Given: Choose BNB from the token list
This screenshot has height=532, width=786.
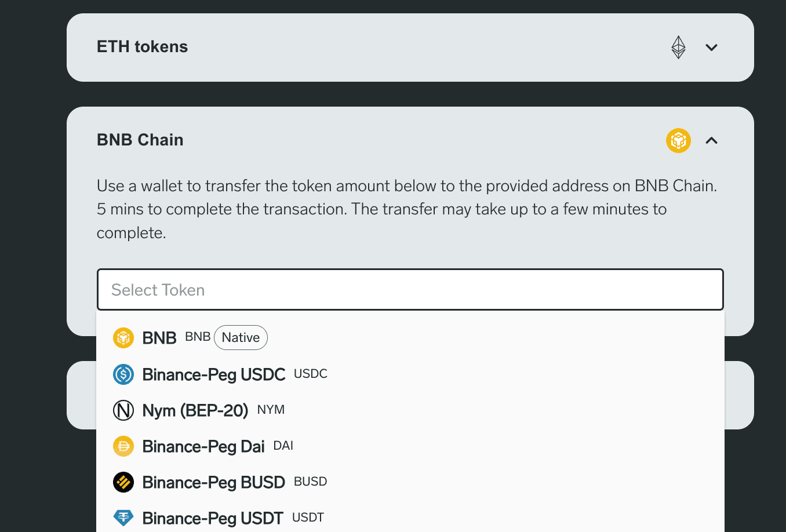Looking at the screenshot, I should [x=159, y=338].
